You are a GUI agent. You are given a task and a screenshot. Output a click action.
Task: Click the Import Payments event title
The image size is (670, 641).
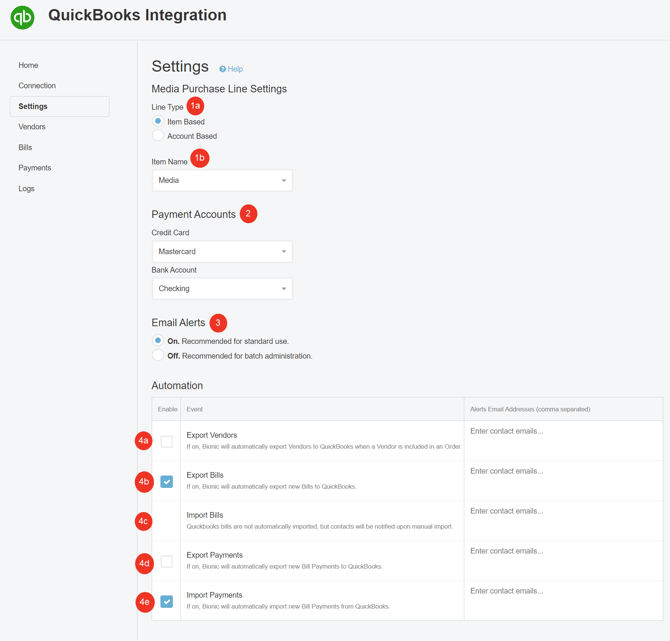(214, 595)
